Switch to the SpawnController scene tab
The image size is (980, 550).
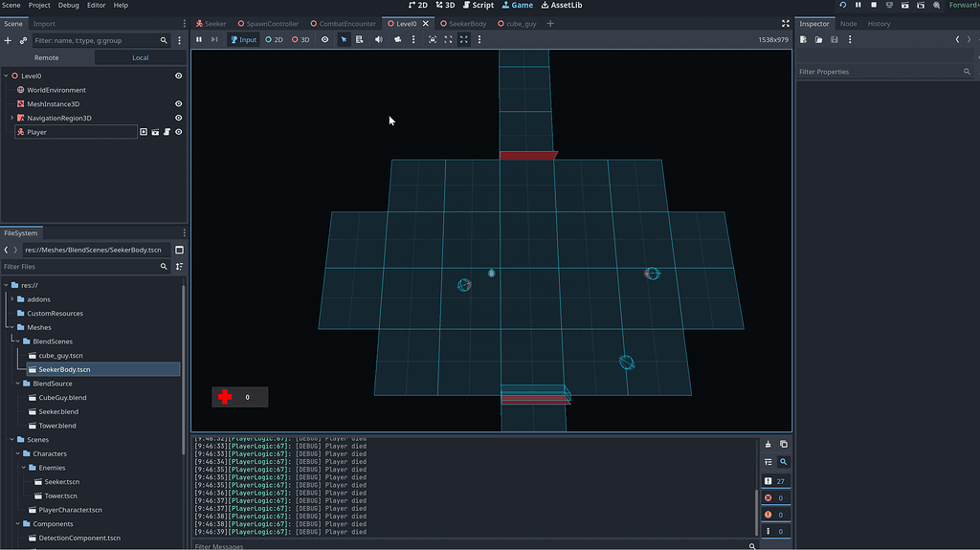click(268, 24)
